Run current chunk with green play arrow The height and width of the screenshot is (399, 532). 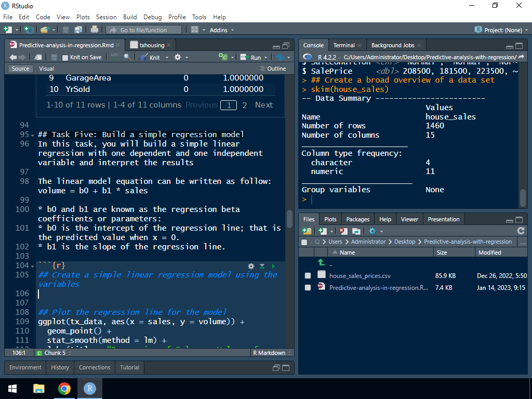(273, 266)
